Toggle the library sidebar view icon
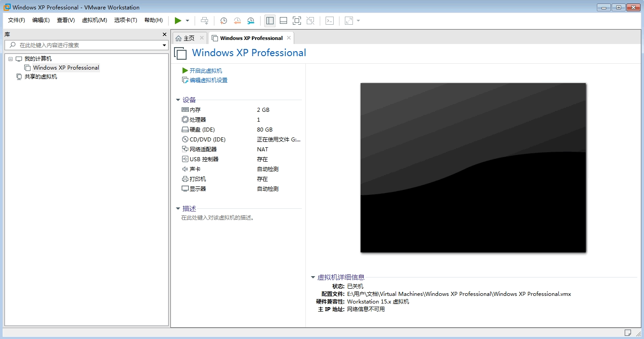 click(x=270, y=21)
